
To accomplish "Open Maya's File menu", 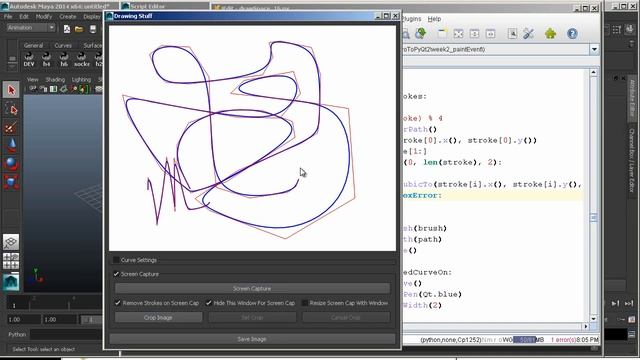I will coord(8,17).
